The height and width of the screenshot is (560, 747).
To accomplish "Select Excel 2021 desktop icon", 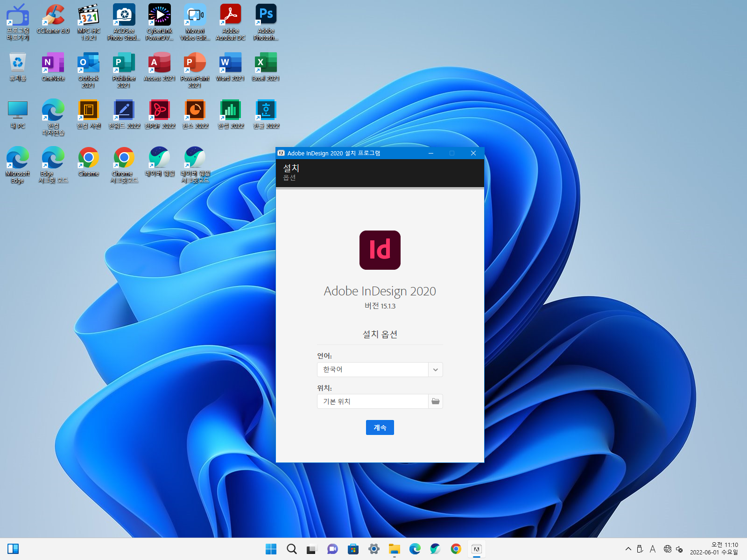I will click(266, 66).
